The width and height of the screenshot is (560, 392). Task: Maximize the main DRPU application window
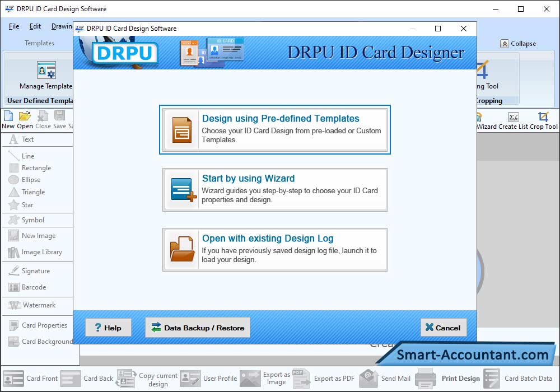pos(521,9)
